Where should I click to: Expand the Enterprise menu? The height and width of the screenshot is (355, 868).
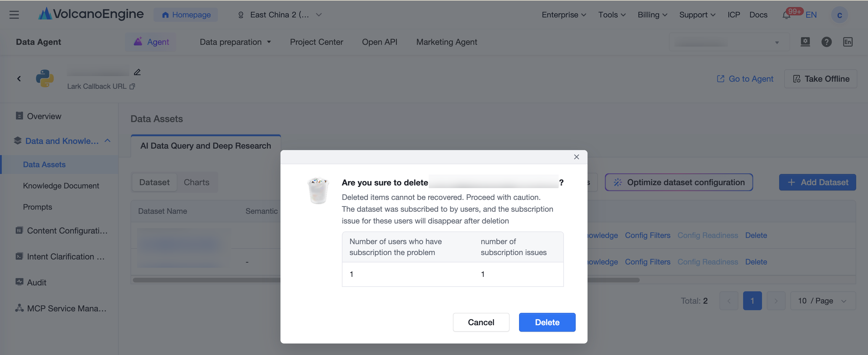pos(564,15)
